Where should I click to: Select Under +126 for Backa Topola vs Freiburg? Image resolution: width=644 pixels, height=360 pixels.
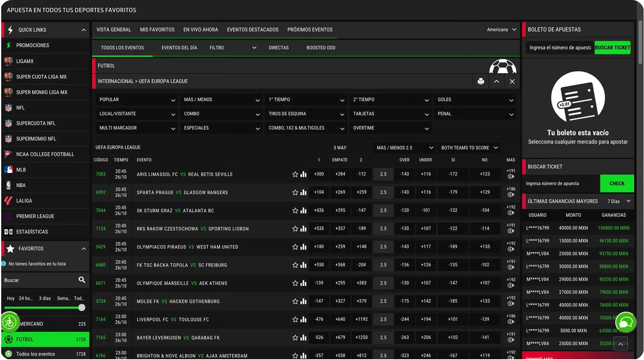(426, 265)
